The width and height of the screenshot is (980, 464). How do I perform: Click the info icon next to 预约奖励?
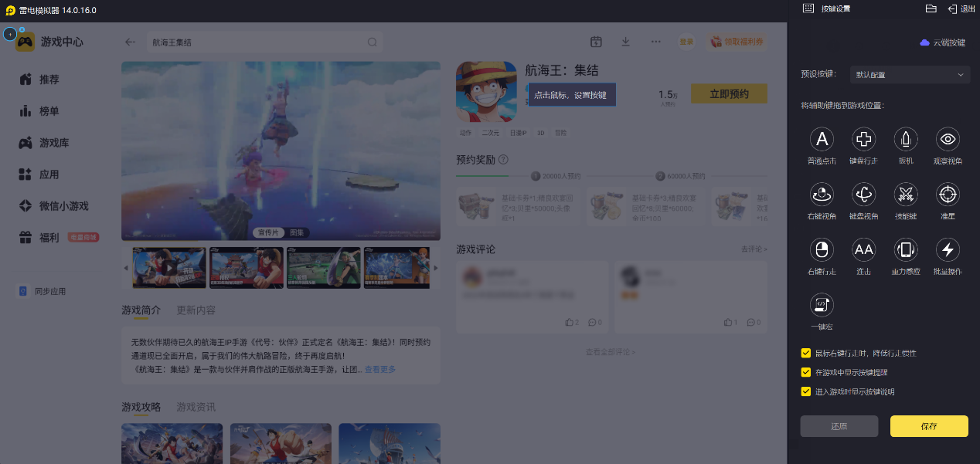click(503, 159)
